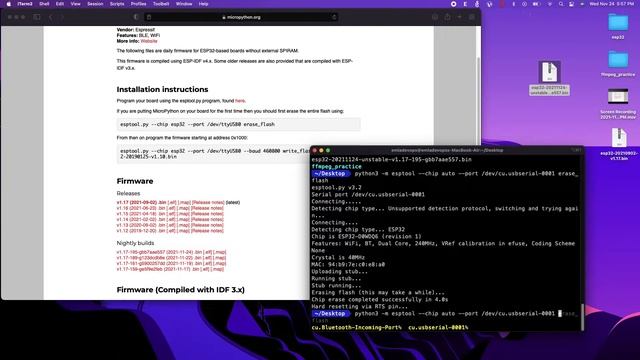Image resolution: width=640 pixels, height=360 pixels.
Task: Open Safari share button
Action: click(x=447, y=17)
